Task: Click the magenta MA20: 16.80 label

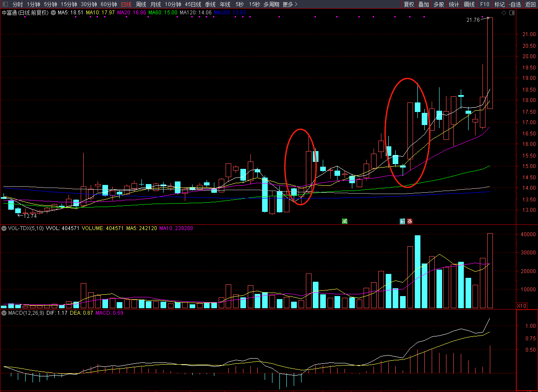Action: click(131, 13)
